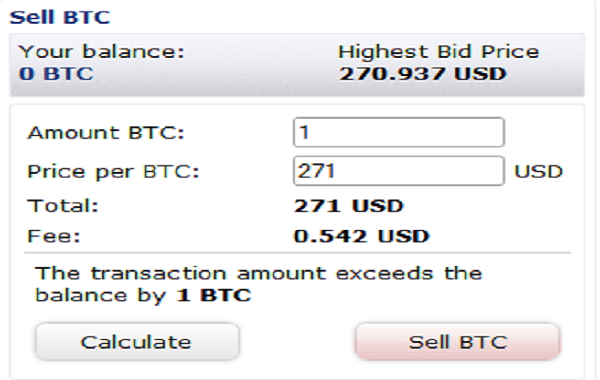
Task: Click the Calculate button
Action: [137, 342]
